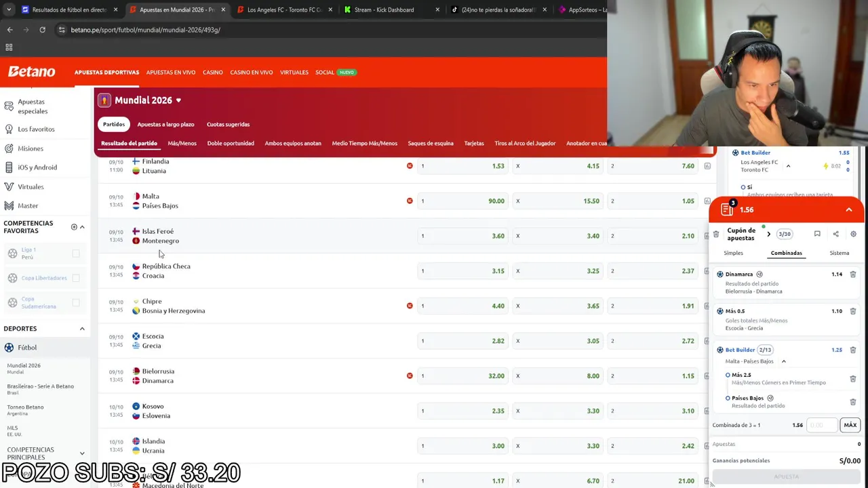Open the browser tab list dropdown

point(9,9)
